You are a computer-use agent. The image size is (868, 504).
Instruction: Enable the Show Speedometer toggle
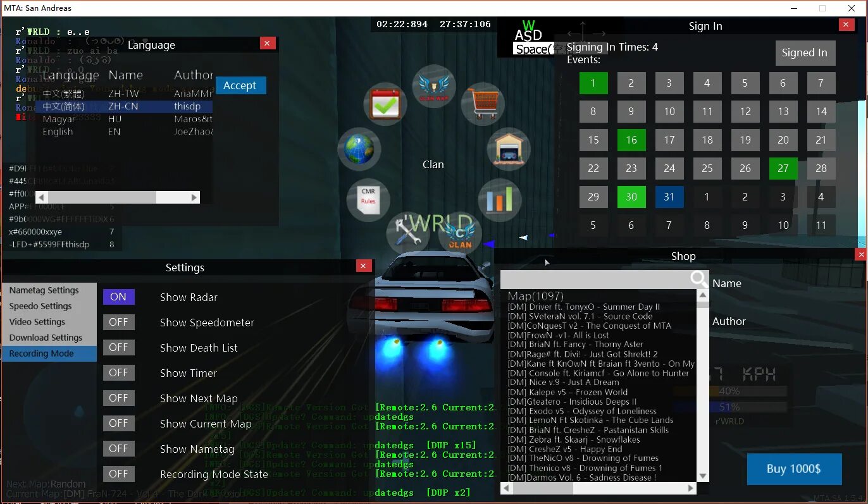point(119,322)
